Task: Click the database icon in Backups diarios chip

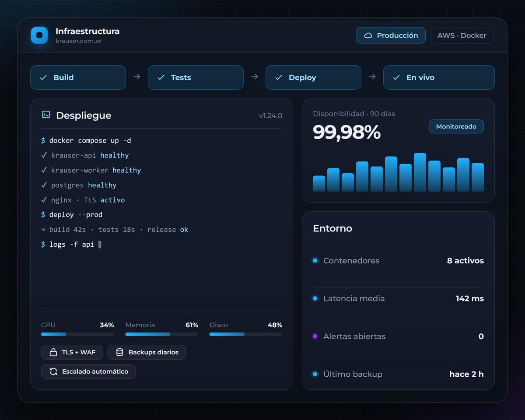Action: tap(119, 352)
